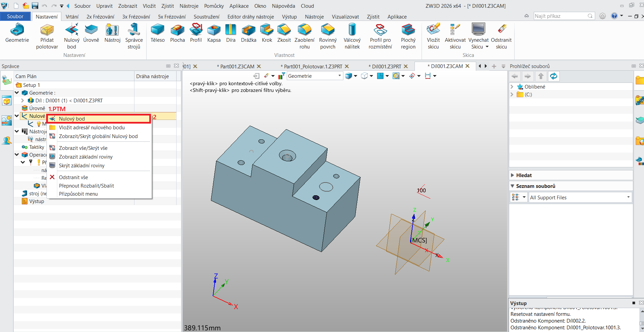The image size is (644, 332).
Task: Select the Kapsa feature icon
Action: pos(214,33)
